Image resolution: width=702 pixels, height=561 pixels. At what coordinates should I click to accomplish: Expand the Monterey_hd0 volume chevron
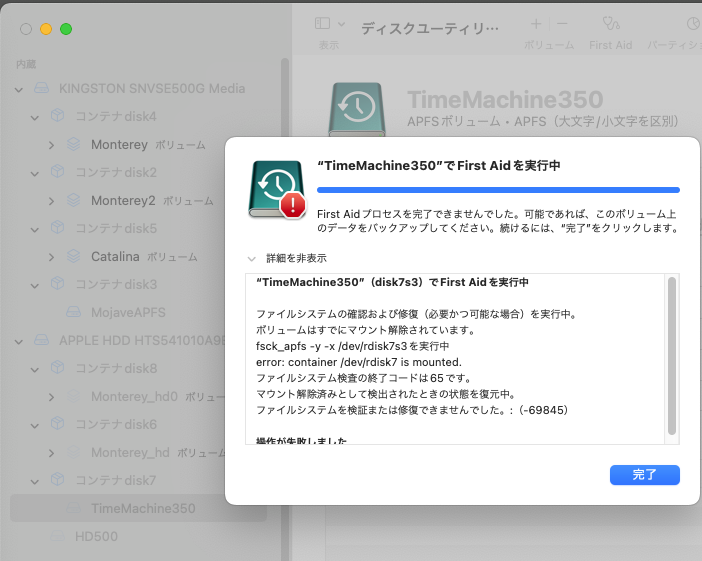(x=51, y=398)
